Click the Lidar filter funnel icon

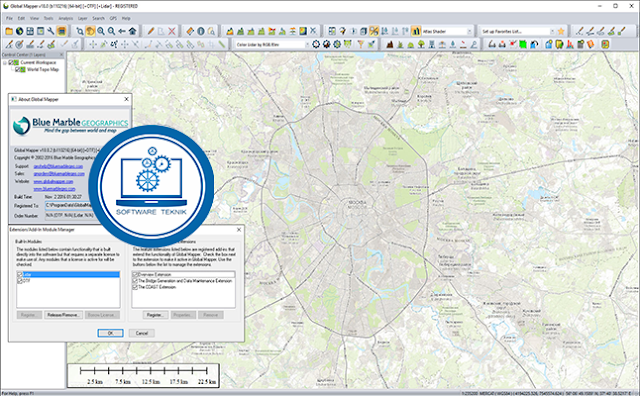pos(361,44)
